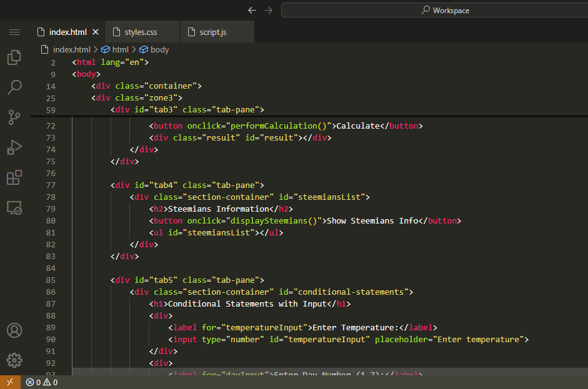Go forward using the right arrow
588x389 pixels.
pos(269,10)
